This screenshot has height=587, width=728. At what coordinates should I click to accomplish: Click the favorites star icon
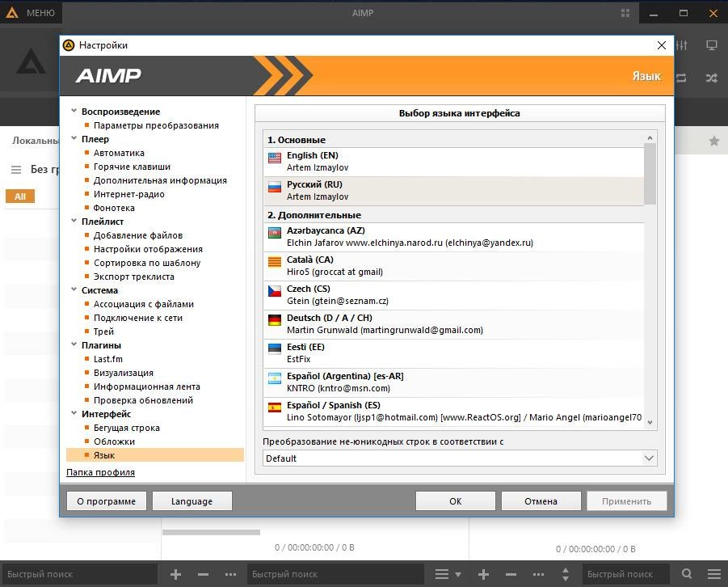click(x=714, y=141)
